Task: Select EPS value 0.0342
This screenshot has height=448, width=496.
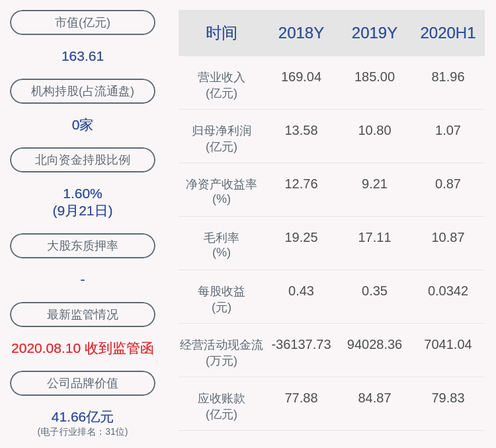Action: pos(448,291)
